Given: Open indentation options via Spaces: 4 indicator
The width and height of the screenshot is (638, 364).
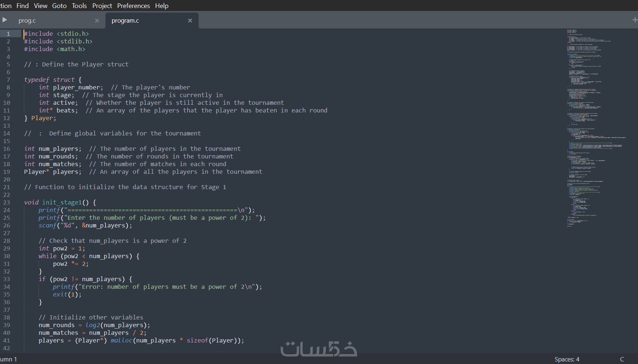Looking at the screenshot, I should 567,359.
